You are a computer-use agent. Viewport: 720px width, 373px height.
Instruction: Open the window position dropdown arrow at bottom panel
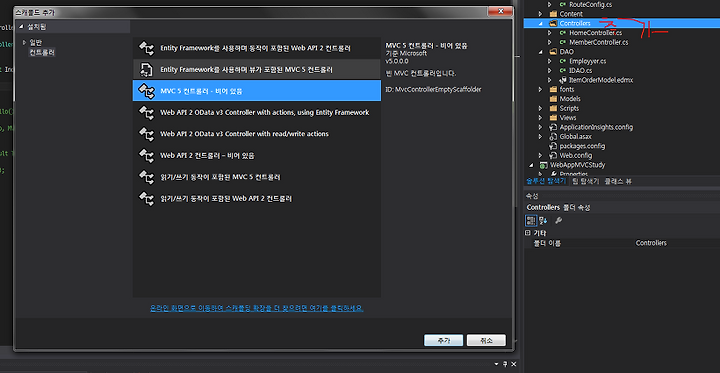pos(496,364)
